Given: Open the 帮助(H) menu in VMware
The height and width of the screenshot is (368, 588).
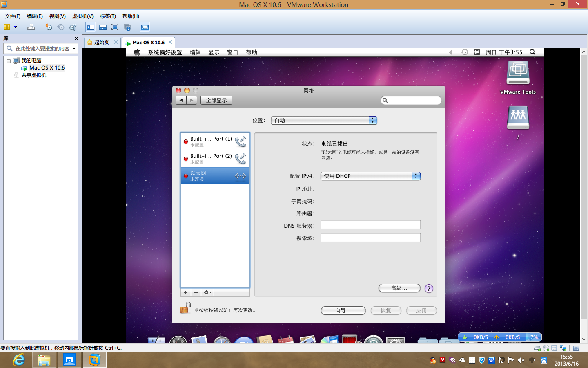Looking at the screenshot, I should point(131,16).
